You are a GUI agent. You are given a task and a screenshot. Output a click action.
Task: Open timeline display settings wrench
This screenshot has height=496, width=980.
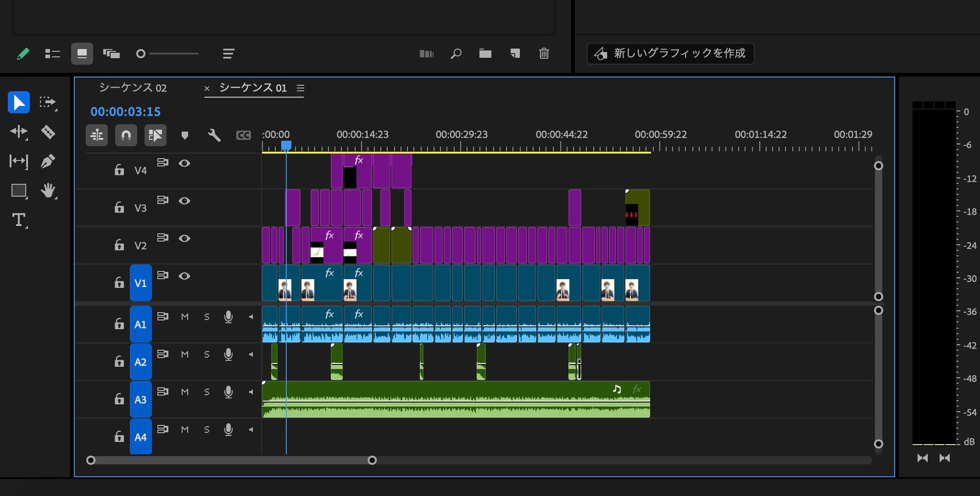point(214,135)
